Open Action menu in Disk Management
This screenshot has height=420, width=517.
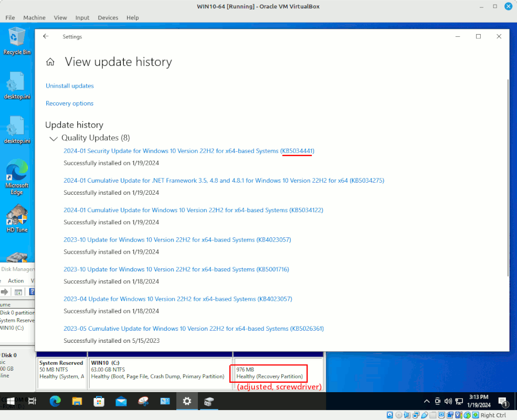(x=16, y=280)
